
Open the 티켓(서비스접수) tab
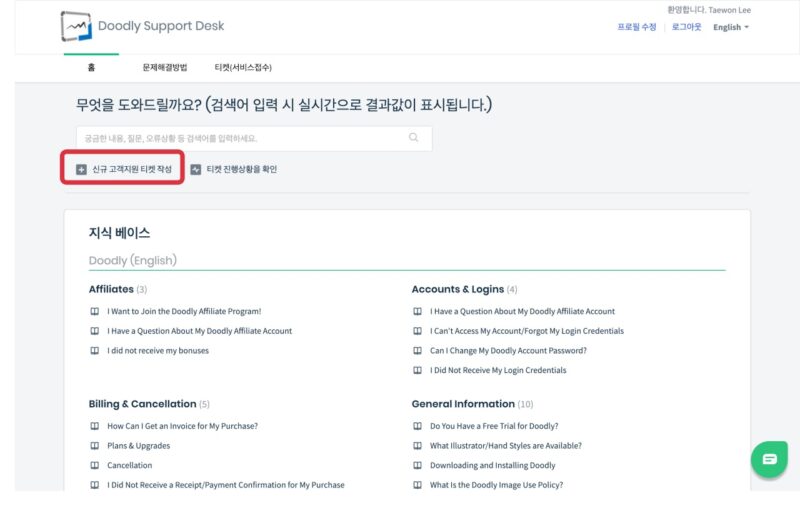pyautogui.click(x=243, y=67)
